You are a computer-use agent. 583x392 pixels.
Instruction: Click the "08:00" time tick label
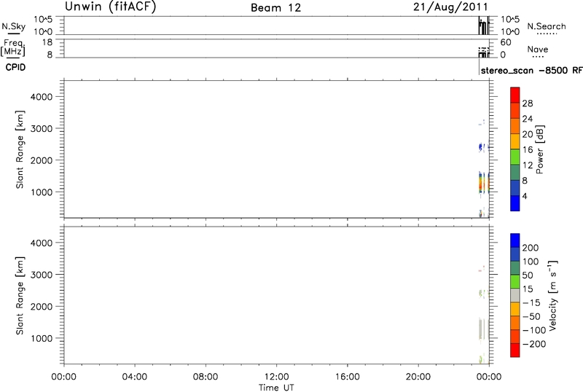coord(206,377)
